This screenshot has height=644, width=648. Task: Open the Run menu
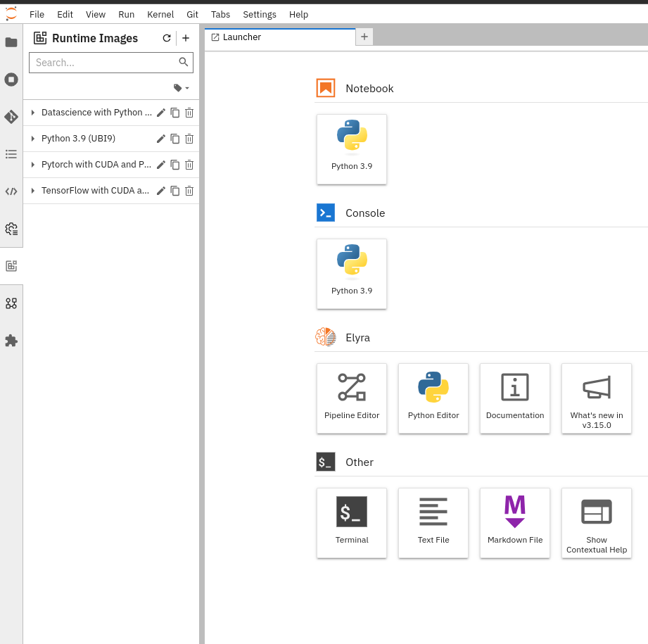[126, 15]
